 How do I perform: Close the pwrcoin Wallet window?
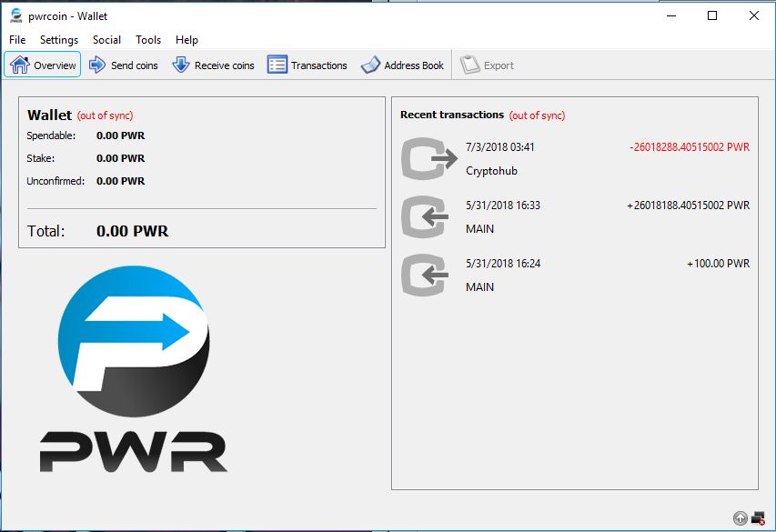click(x=754, y=15)
